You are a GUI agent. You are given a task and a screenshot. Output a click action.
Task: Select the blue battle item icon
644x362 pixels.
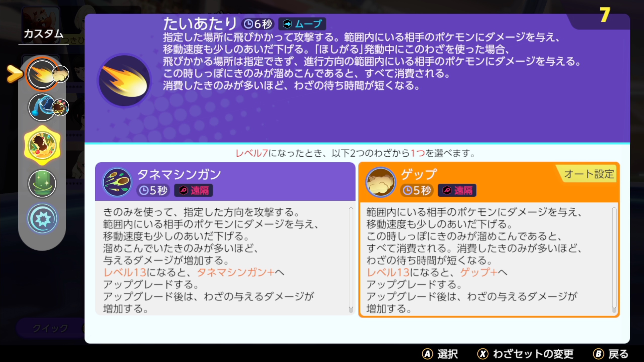[42, 219]
